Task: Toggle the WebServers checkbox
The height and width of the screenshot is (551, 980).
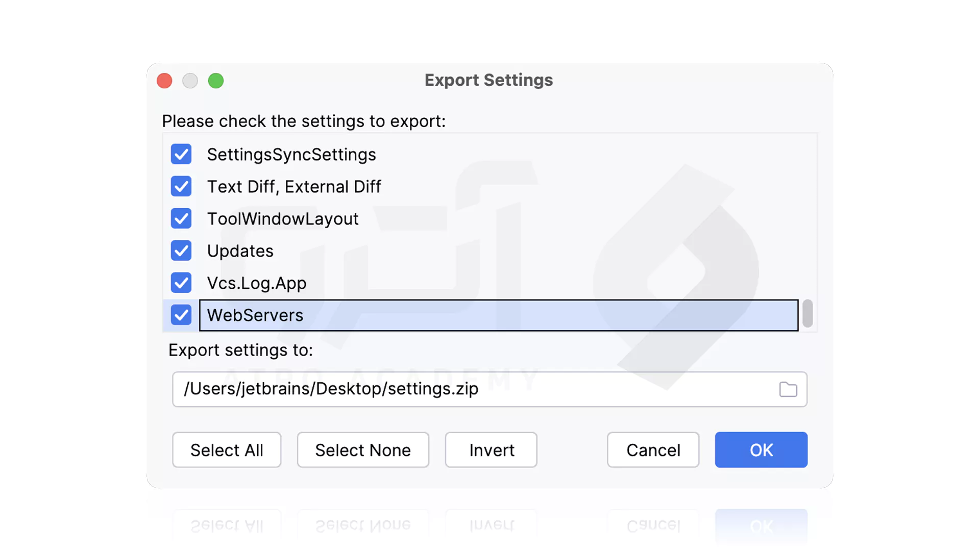Action: [181, 315]
